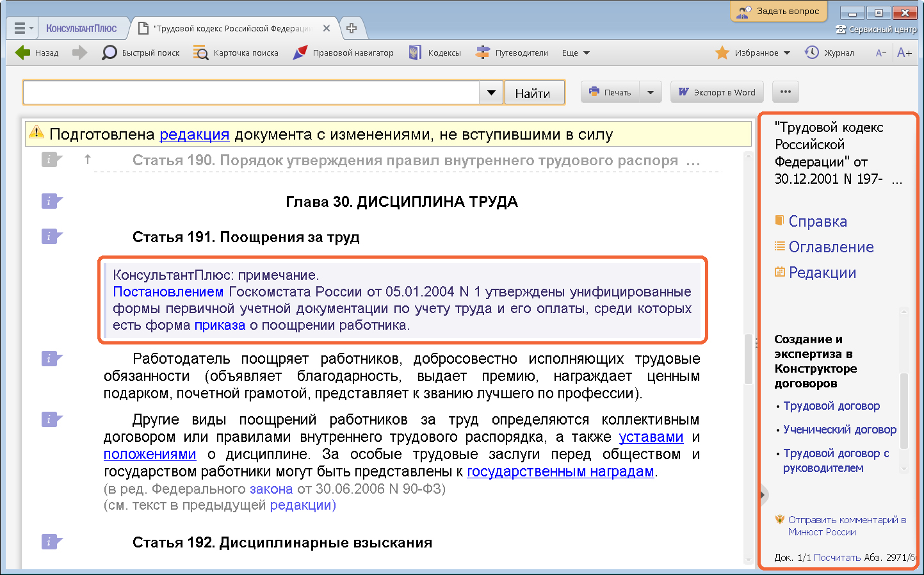Screen dimensions: 924x575
Task: Open the положениями hyperlink
Action: 150,455
